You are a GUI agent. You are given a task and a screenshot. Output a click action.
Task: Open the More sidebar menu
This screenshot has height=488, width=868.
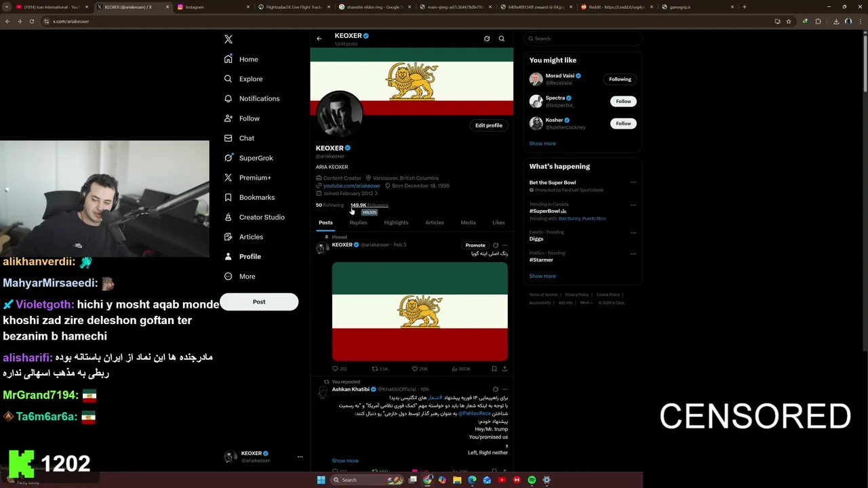[240, 276]
